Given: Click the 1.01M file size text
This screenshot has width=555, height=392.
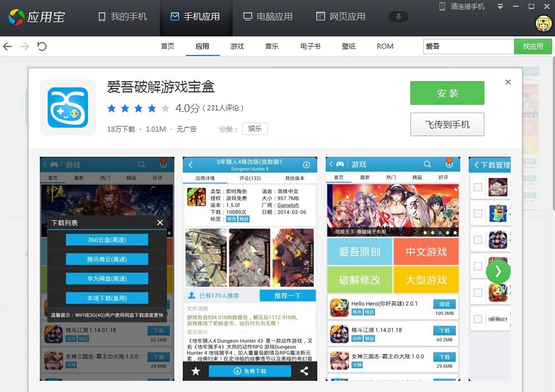Looking at the screenshot, I should [x=156, y=129].
